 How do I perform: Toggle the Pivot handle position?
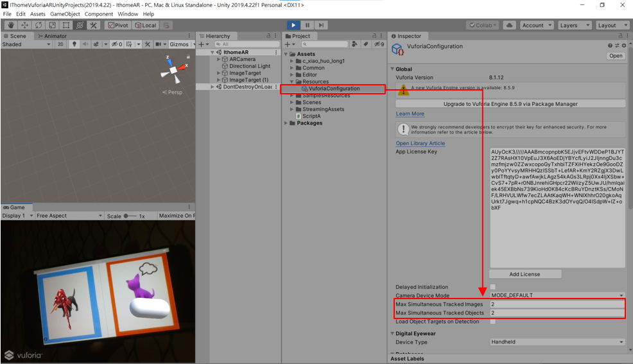pos(117,25)
